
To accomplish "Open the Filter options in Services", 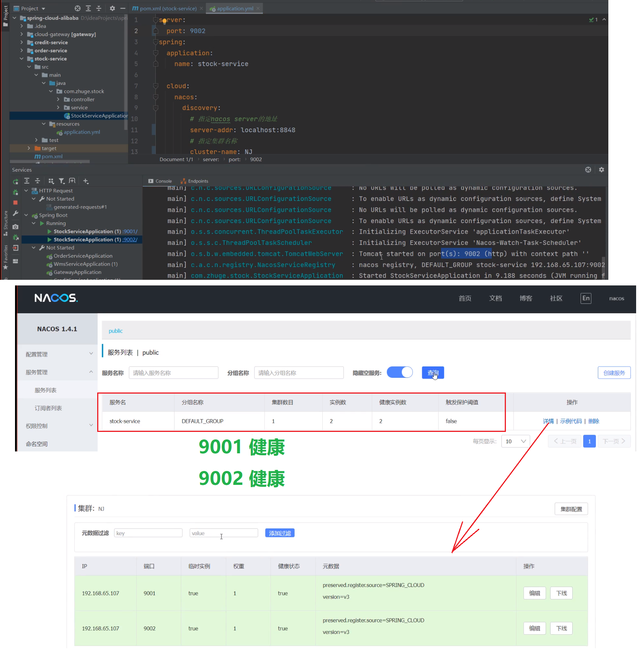I will (62, 181).
